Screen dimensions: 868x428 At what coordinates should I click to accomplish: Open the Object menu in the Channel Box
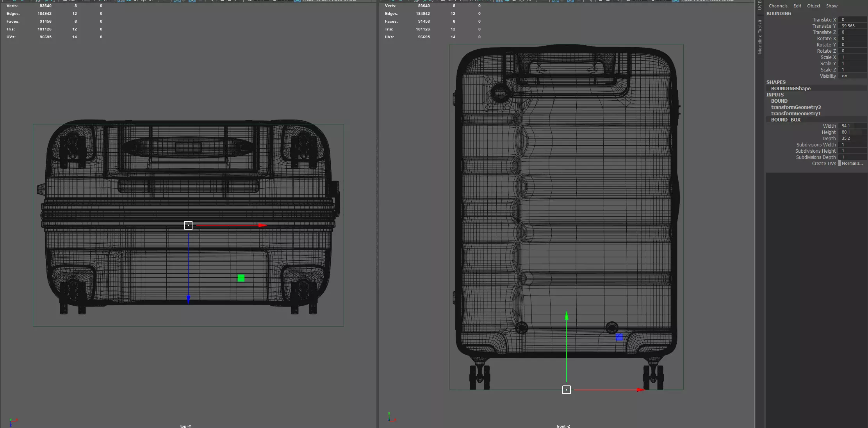click(x=813, y=6)
